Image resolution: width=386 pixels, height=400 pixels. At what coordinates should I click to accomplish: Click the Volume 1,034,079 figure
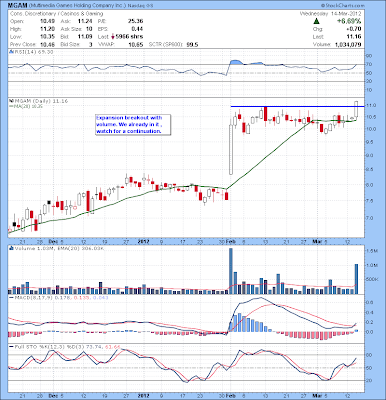pos(347,44)
